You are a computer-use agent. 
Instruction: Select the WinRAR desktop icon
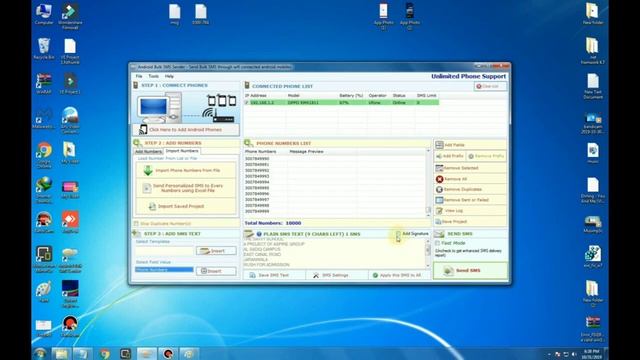point(44,84)
